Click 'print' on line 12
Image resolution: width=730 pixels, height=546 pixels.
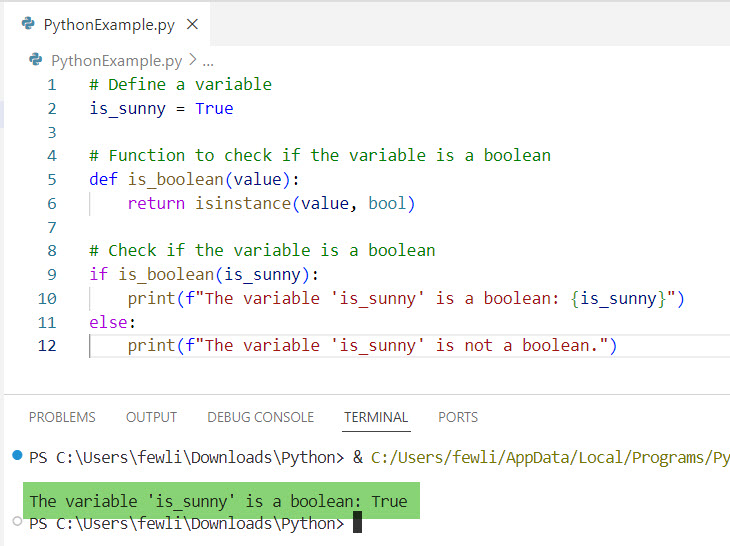151,346
